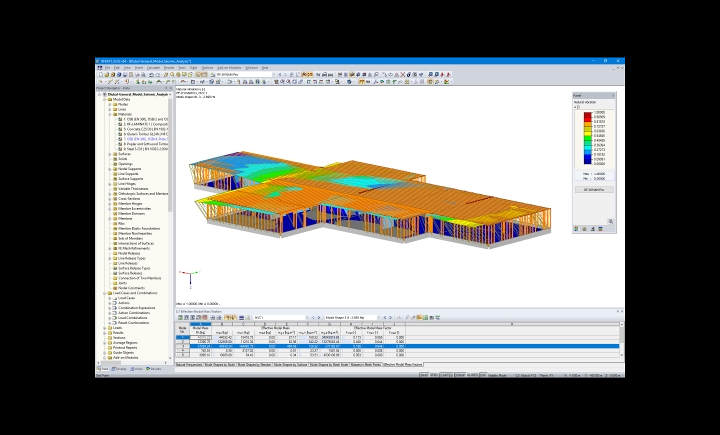Screen dimensions: 720x435
Task: Expand the Surfaces folder in navigator
Action: coord(110,154)
